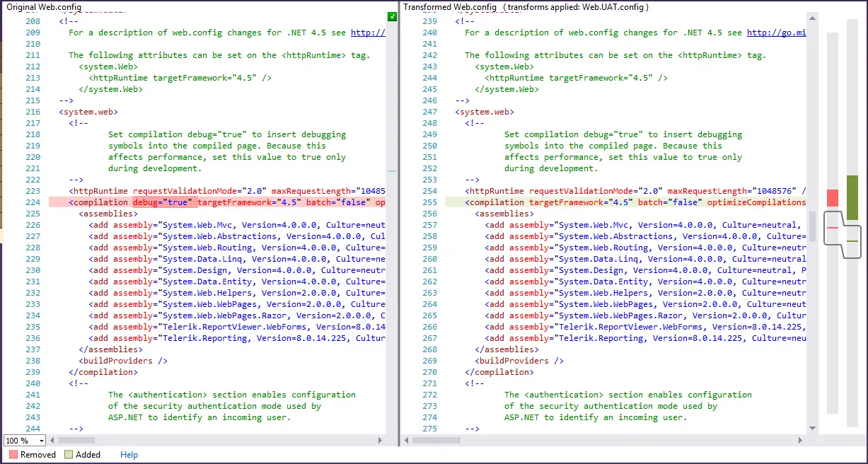Viewport: 868px width, 464px height.
Task: Click the green checkmark icon above left pane
Action: tap(393, 16)
